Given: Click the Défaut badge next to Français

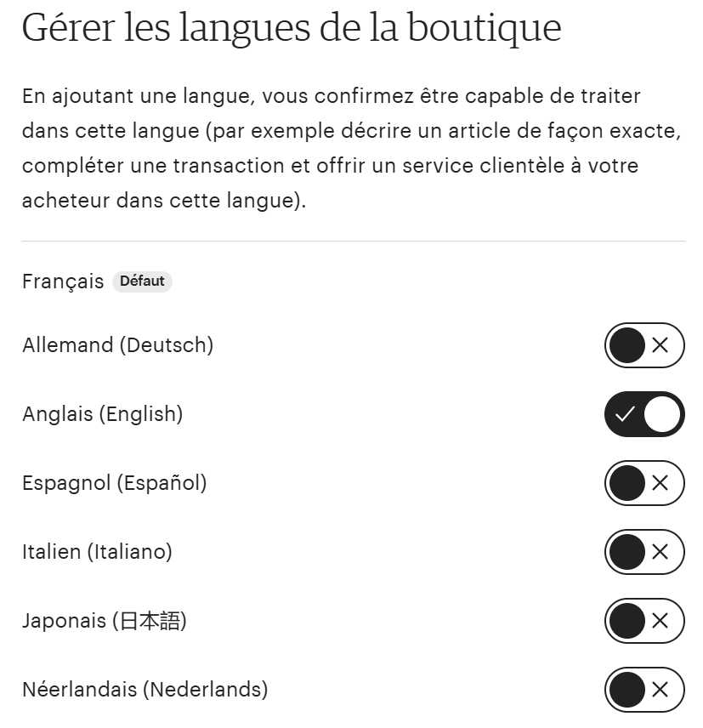Looking at the screenshot, I should pyautogui.click(x=142, y=282).
